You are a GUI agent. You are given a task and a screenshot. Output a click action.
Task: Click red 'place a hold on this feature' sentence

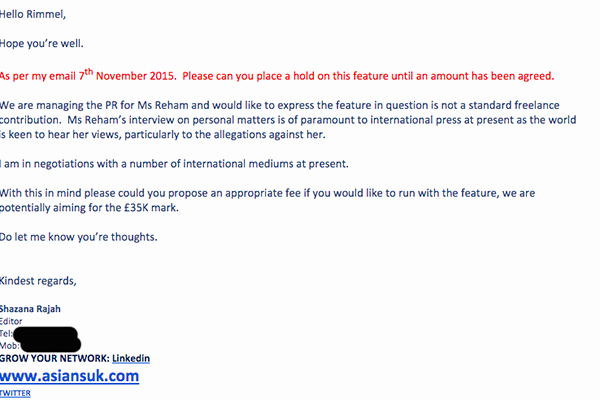point(368,76)
